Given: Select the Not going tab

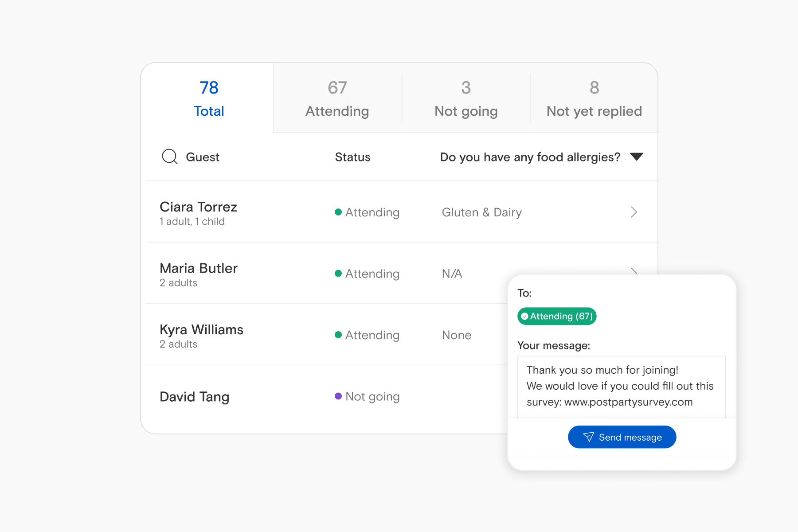Looking at the screenshot, I should point(466,98).
